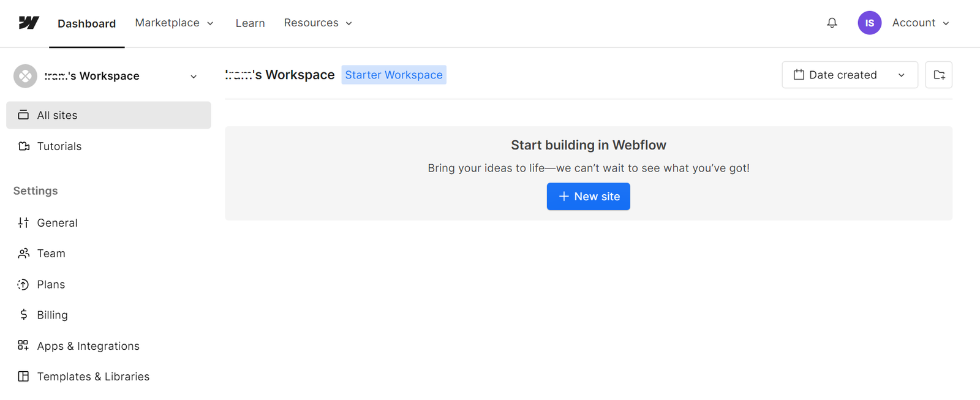
Task: Click the workspace avatar icon in sidebar
Action: click(25, 76)
